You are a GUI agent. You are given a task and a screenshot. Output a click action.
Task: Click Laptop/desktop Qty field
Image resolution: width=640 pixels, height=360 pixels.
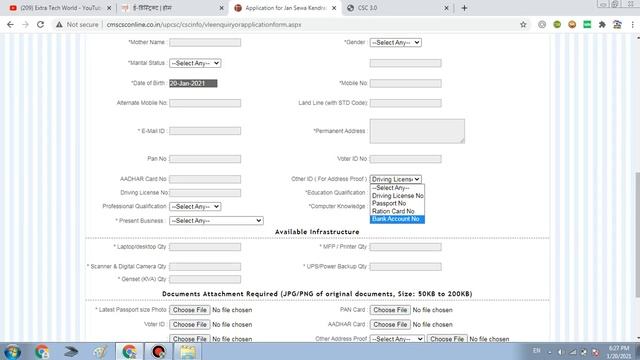point(205,247)
